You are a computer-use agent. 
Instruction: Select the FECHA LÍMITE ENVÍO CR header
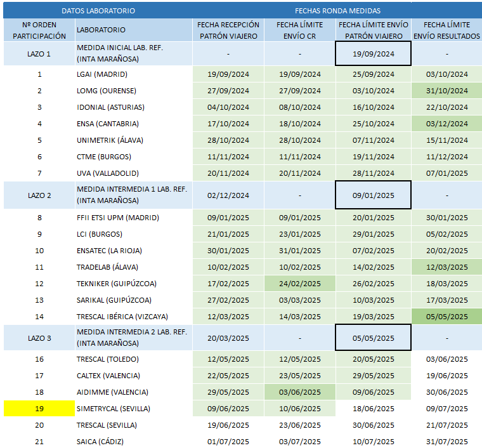(300, 30)
